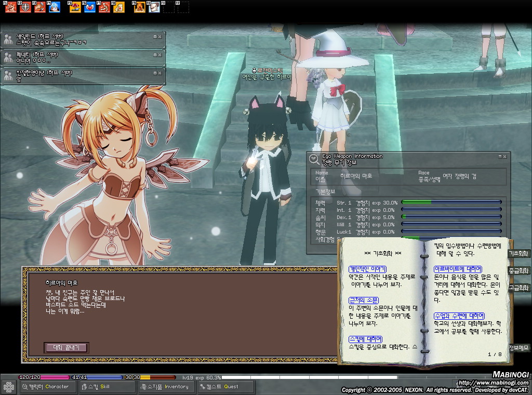Click the player name label 로젠미스틱
532x395 pixels.
[270, 71]
